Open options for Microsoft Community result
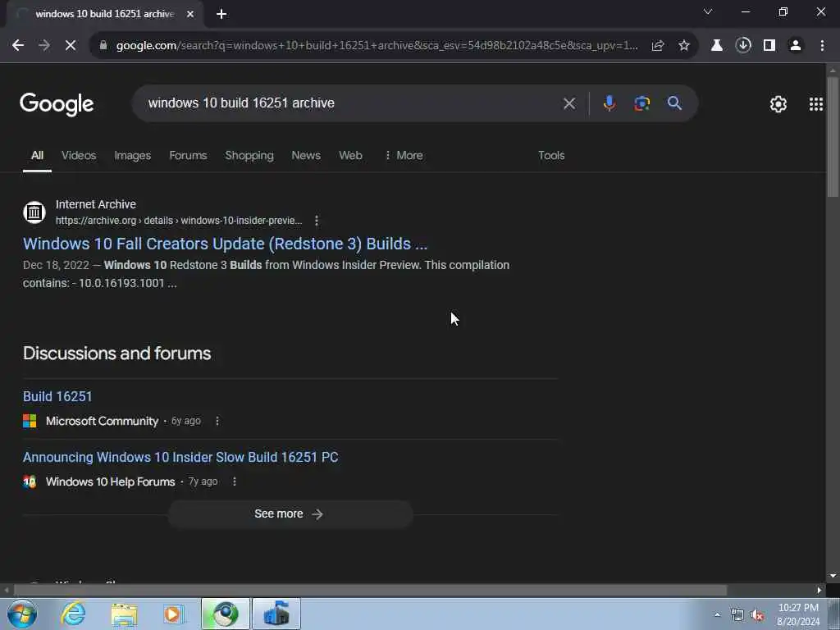 217,421
